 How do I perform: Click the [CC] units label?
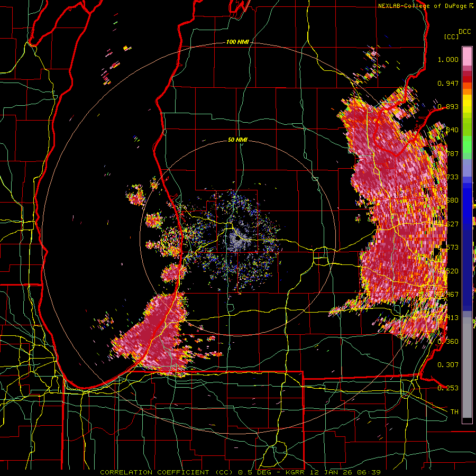point(451,36)
